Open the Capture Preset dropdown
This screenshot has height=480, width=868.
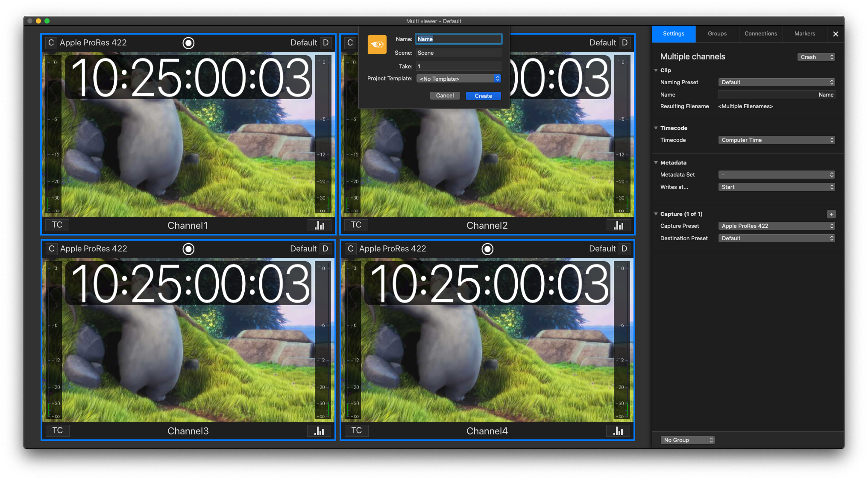777,226
